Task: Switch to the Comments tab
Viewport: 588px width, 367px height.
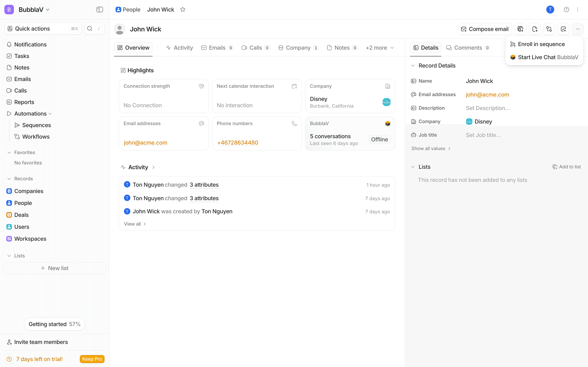Action: pos(468,48)
